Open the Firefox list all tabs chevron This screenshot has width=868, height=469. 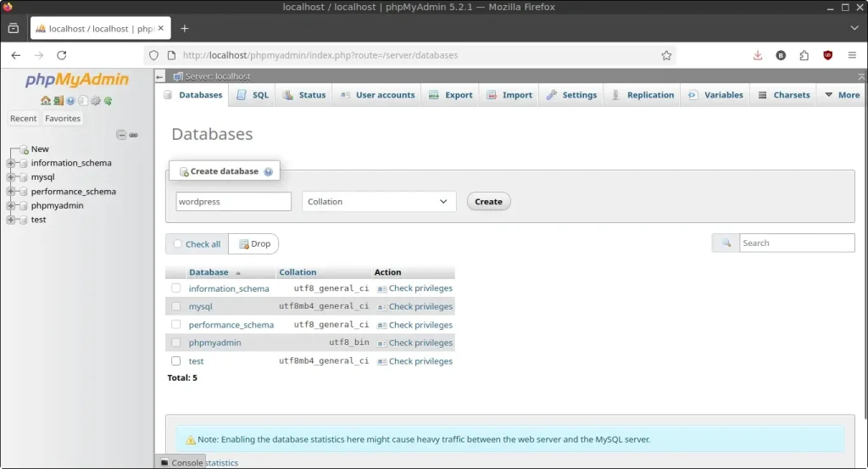pyautogui.click(x=854, y=28)
